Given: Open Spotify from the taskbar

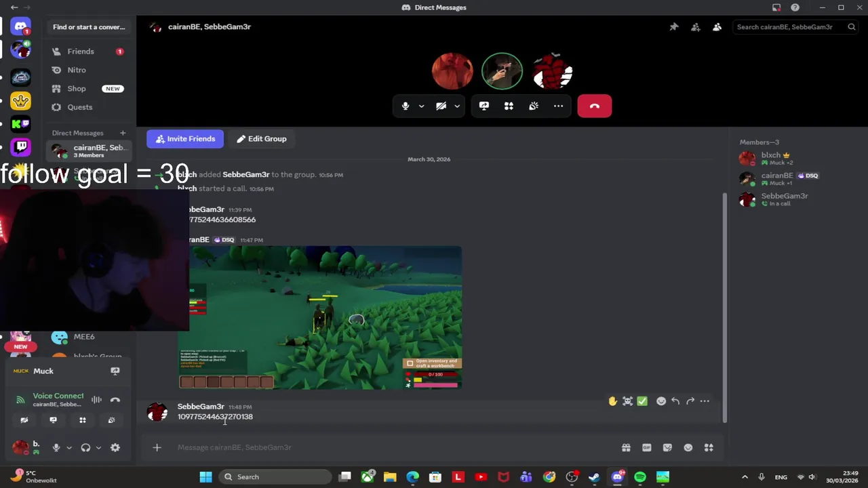Looking at the screenshot, I should [x=639, y=477].
